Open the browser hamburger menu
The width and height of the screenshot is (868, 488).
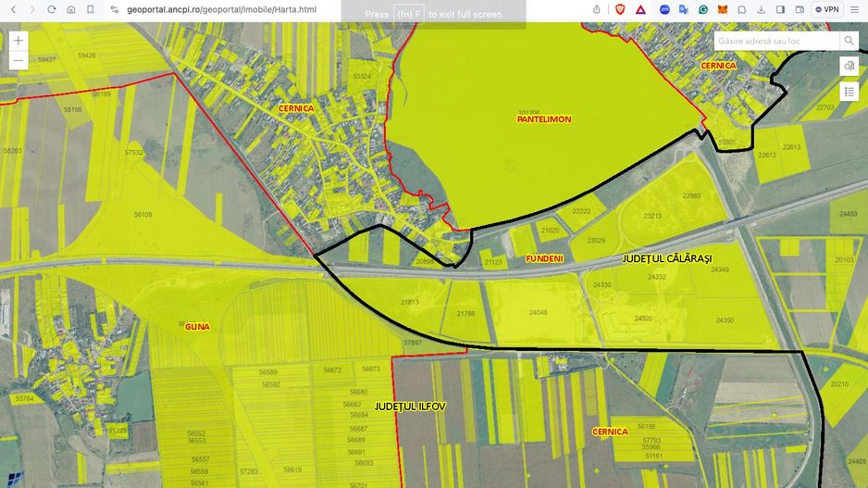pyautogui.click(x=856, y=9)
